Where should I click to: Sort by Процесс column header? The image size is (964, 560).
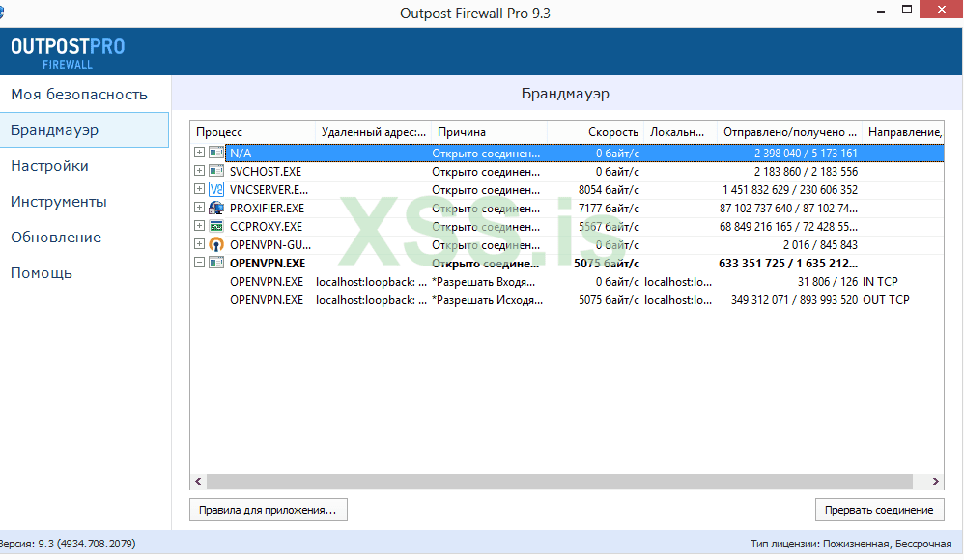click(x=253, y=132)
